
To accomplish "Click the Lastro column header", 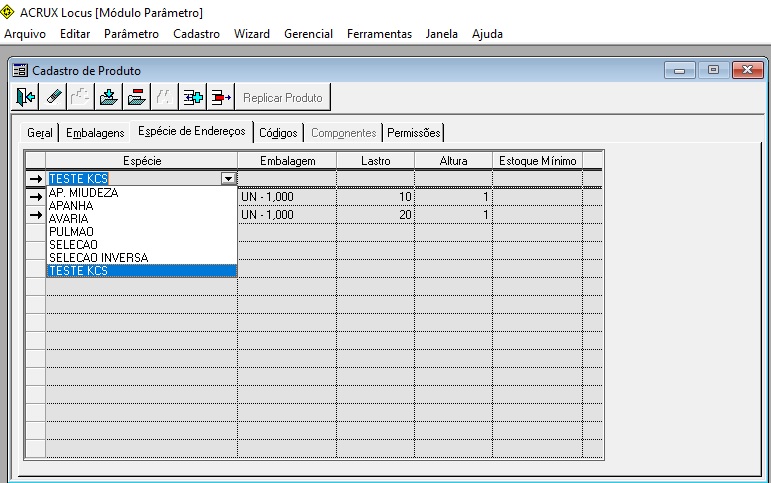I will tap(376, 161).
